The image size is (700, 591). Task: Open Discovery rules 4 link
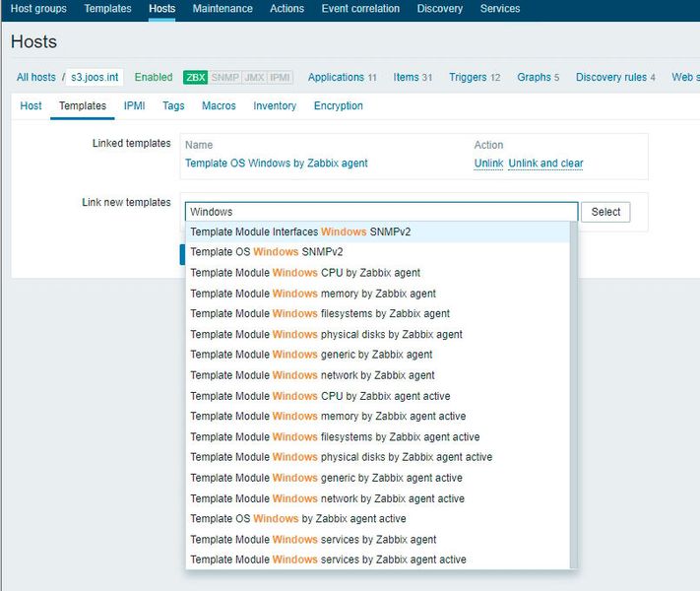click(615, 77)
